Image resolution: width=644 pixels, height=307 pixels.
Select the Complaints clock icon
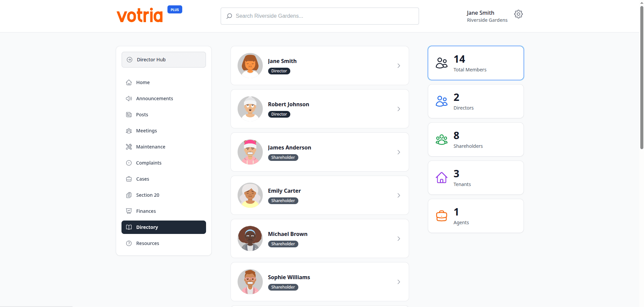pos(129,163)
